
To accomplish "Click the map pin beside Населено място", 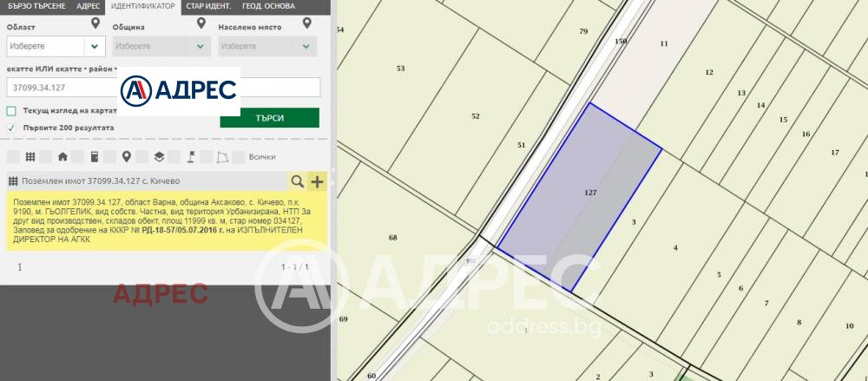I will click(306, 23).
